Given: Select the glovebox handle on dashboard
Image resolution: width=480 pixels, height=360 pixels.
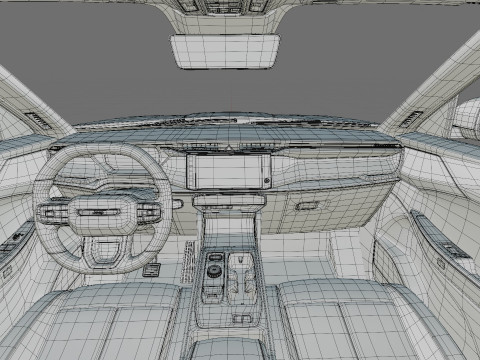Looking at the screenshot, I should point(307,206).
